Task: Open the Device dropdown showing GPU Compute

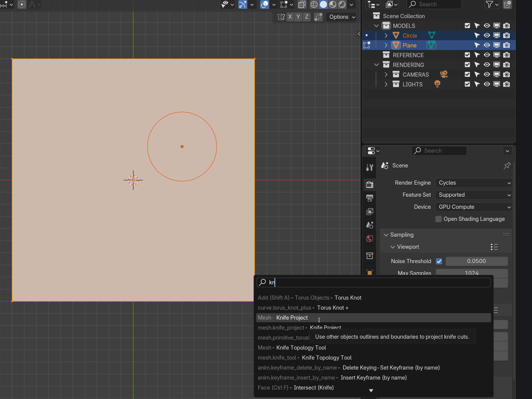Action: coord(474,207)
